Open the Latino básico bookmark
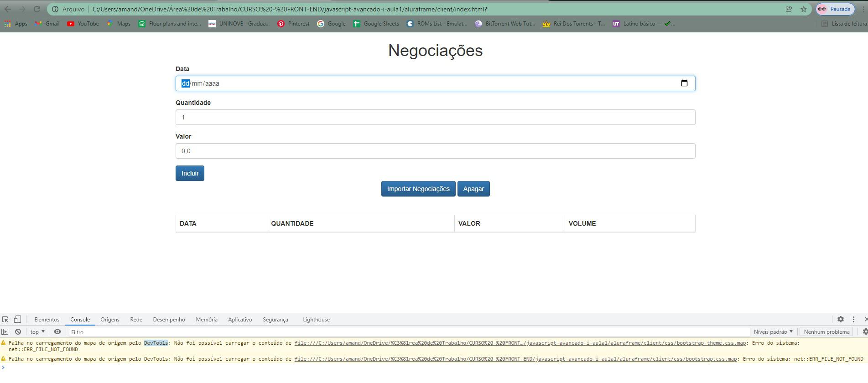Screen dimensions: 868x383 click(x=644, y=24)
